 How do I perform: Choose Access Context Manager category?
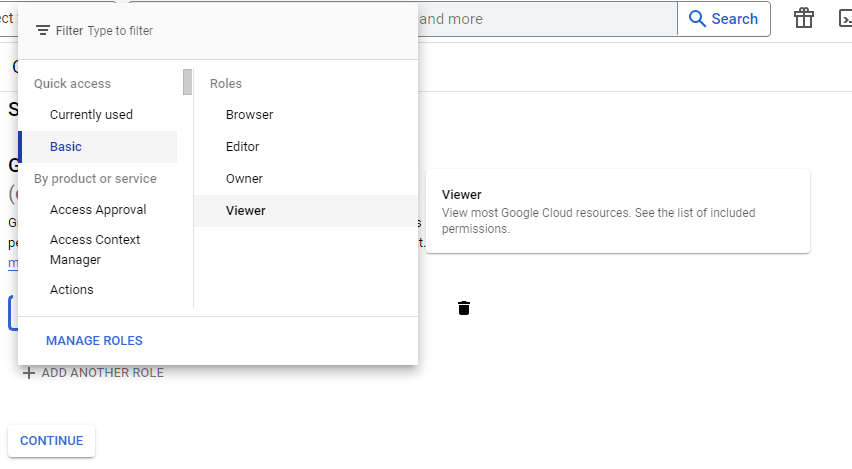click(95, 250)
